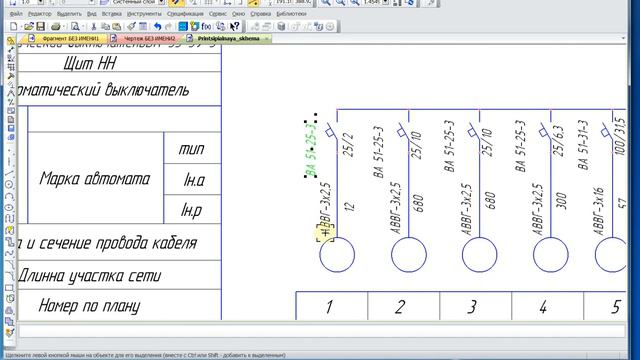
Task: Click the 680 length under line 3
Action: [490, 201]
